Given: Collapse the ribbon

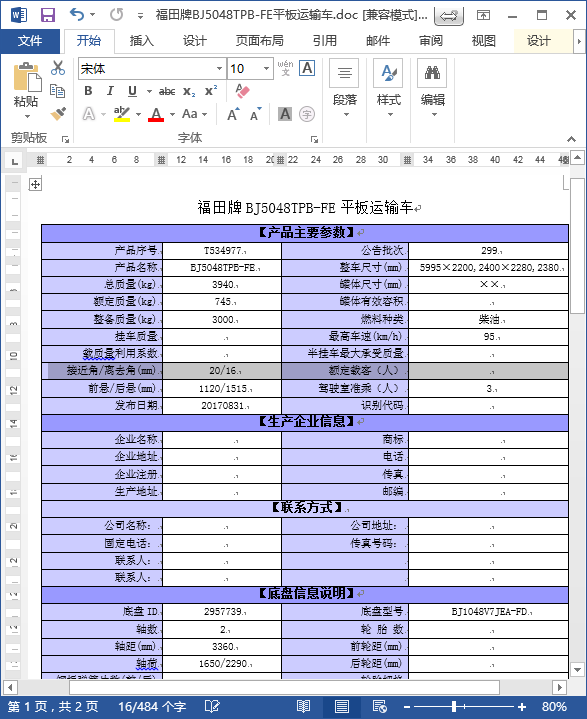Looking at the screenshot, I should point(571,139).
